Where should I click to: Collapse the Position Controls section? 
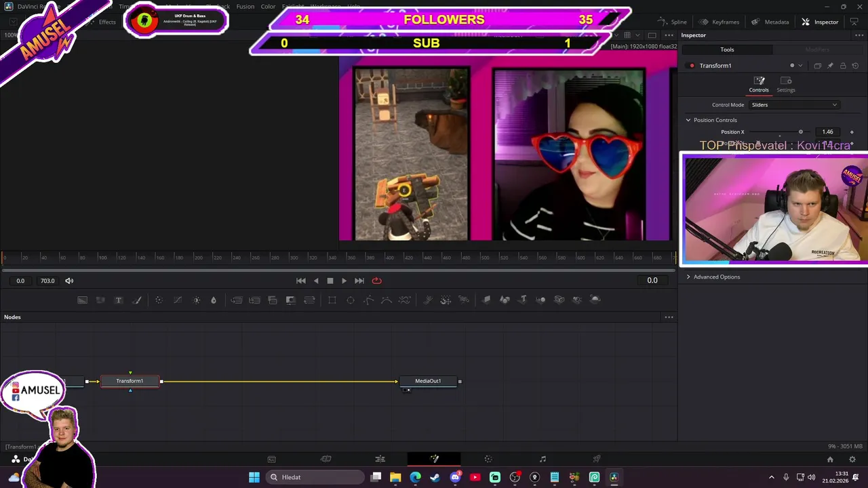point(688,120)
